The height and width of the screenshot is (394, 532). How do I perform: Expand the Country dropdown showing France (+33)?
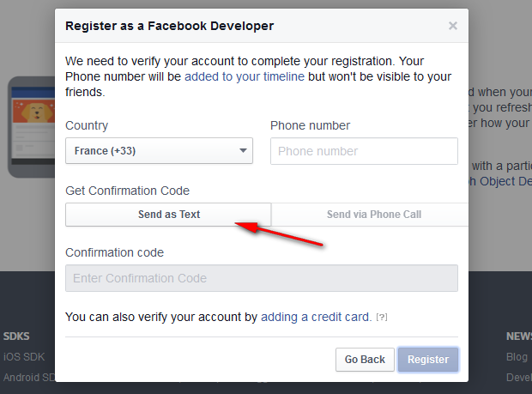click(159, 151)
